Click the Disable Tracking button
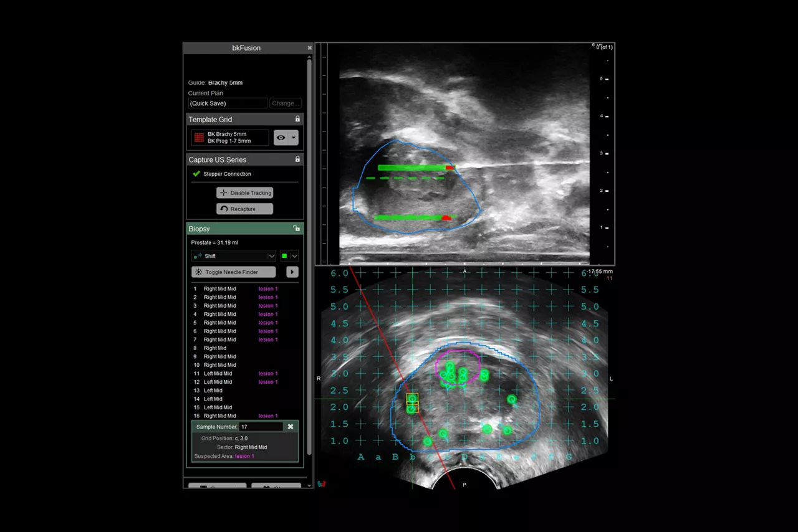 click(245, 193)
